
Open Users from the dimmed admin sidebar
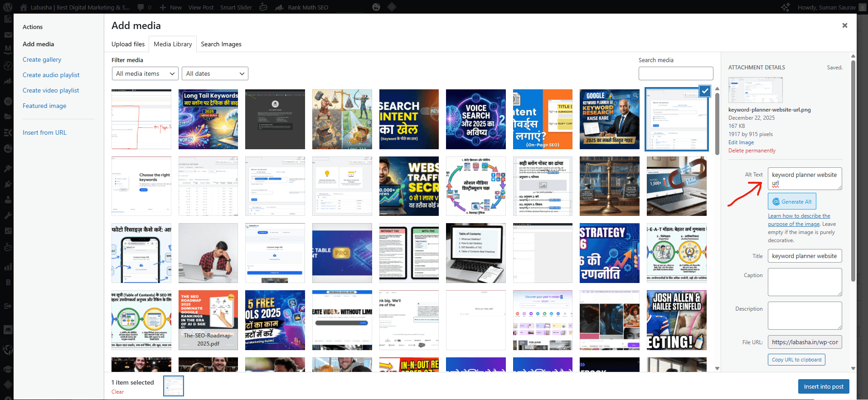coord(8,199)
